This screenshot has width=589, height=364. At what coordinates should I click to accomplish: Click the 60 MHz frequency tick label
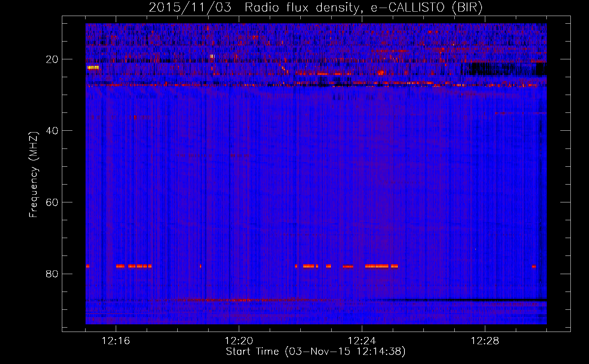(52, 202)
